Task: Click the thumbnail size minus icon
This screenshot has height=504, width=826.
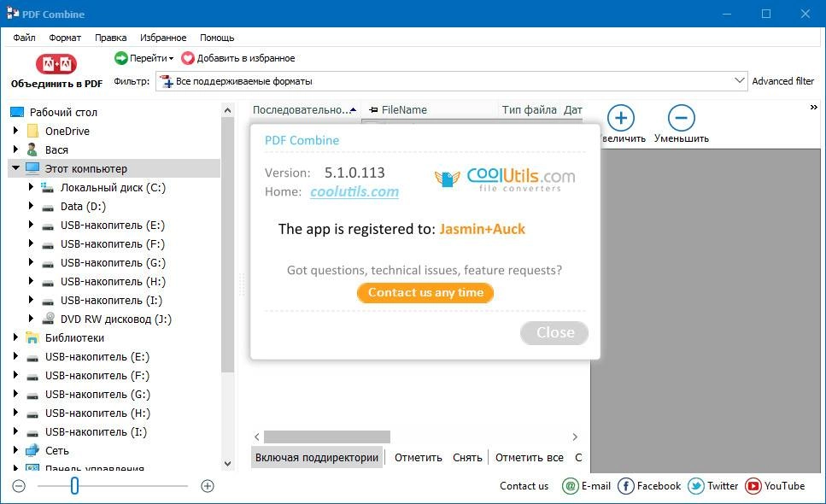Action: pos(19,485)
